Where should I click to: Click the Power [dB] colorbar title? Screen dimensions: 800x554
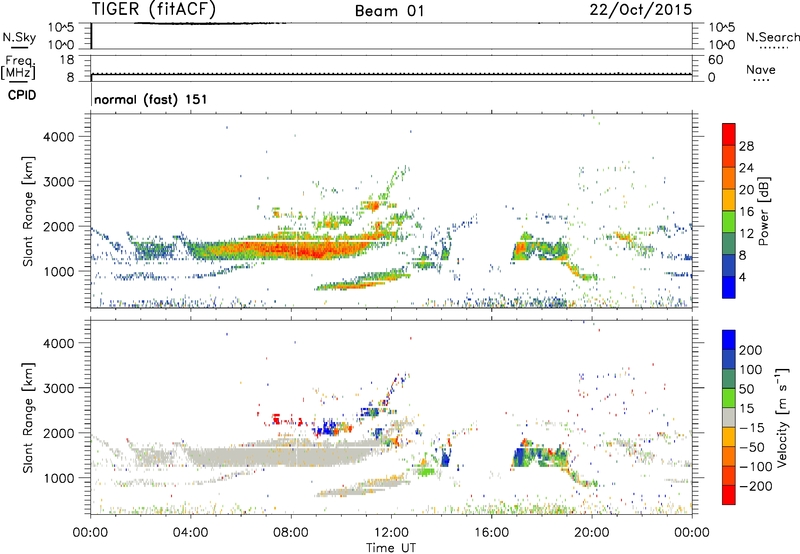[x=763, y=211]
